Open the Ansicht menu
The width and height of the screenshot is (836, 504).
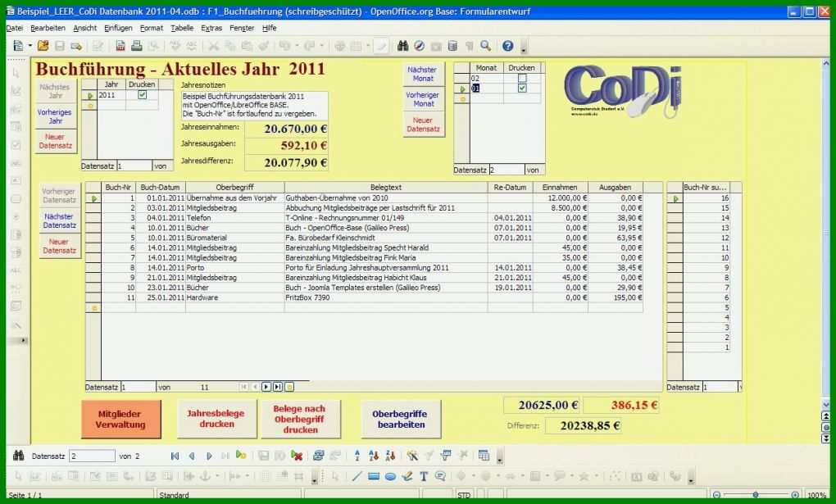(x=84, y=28)
